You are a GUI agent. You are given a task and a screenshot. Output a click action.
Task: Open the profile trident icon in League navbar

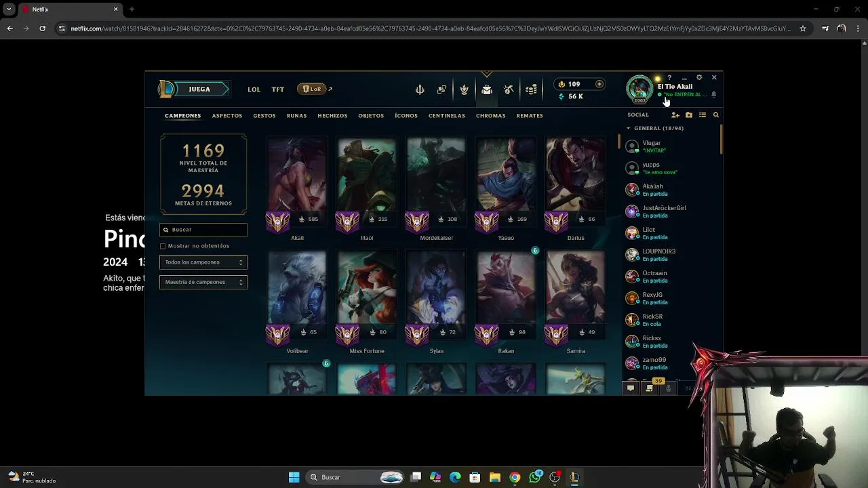point(420,89)
